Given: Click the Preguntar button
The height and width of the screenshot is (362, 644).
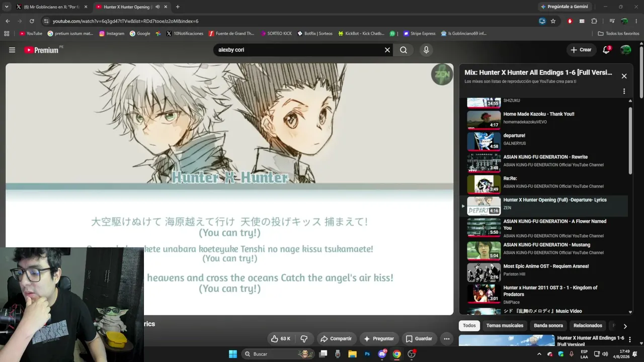Looking at the screenshot, I should tap(378, 339).
